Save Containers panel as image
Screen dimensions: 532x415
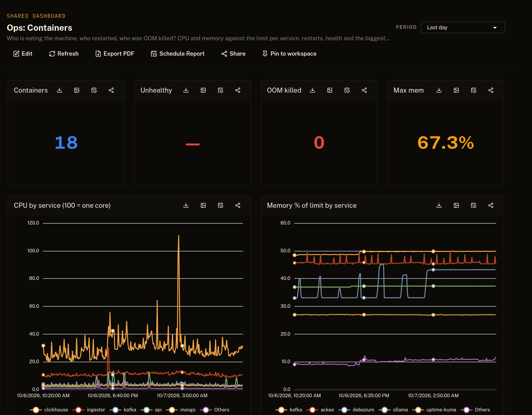pyautogui.click(x=77, y=90)
